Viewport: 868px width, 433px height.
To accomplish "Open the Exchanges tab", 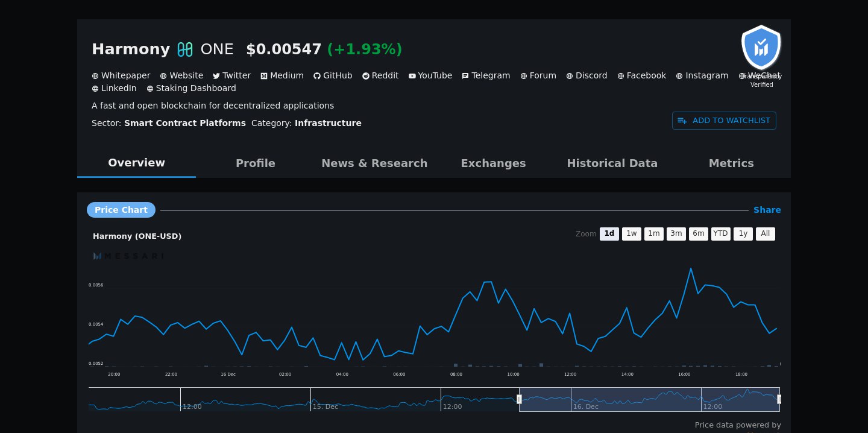I will pos(493,163).
